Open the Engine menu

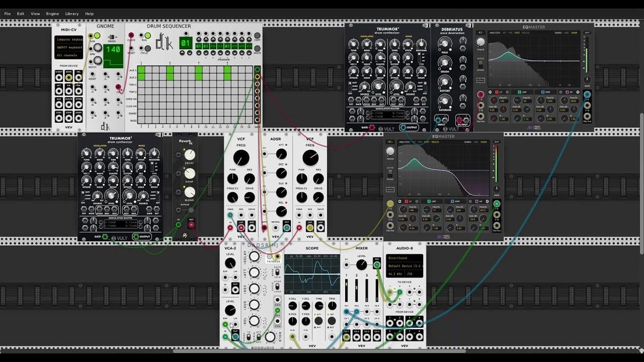[53, 14]
